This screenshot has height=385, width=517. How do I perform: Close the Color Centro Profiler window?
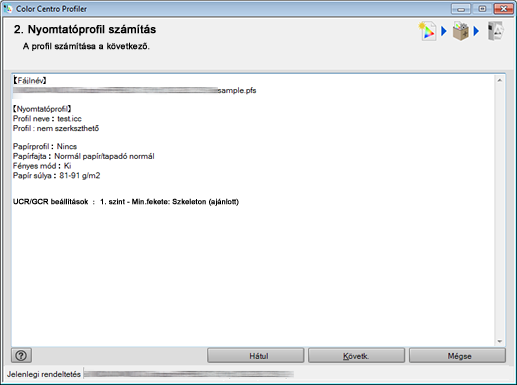[x=503, y=9]
